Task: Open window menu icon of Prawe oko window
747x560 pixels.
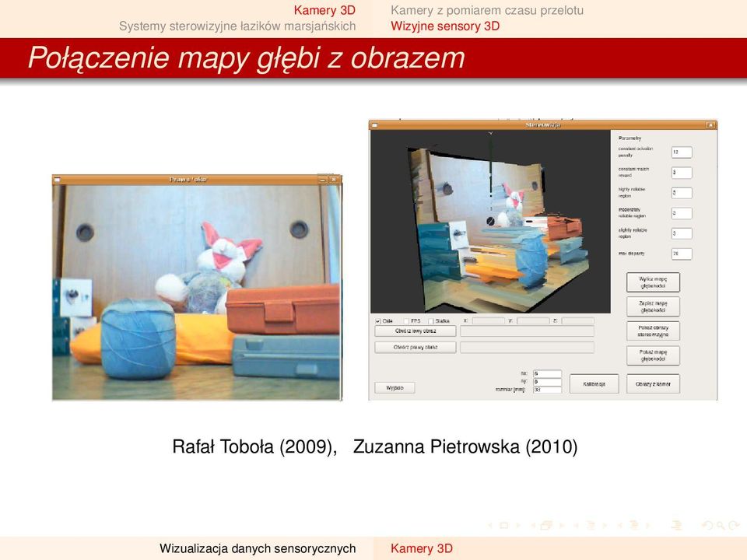Action: [58, 180]
